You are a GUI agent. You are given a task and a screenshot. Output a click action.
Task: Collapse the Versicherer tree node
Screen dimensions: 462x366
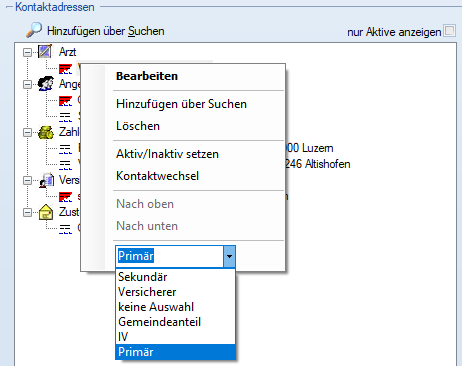click(x=27, y=181)
